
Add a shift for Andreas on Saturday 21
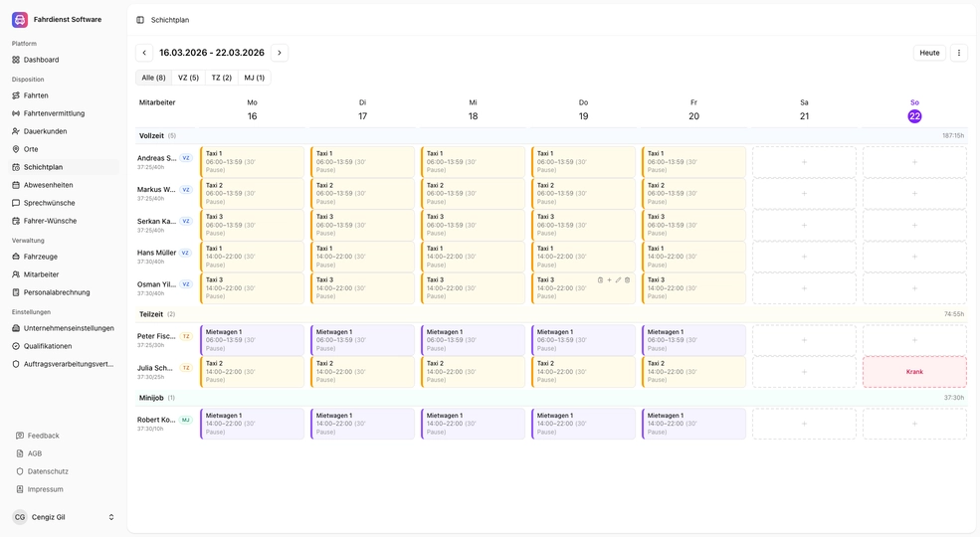804,162
